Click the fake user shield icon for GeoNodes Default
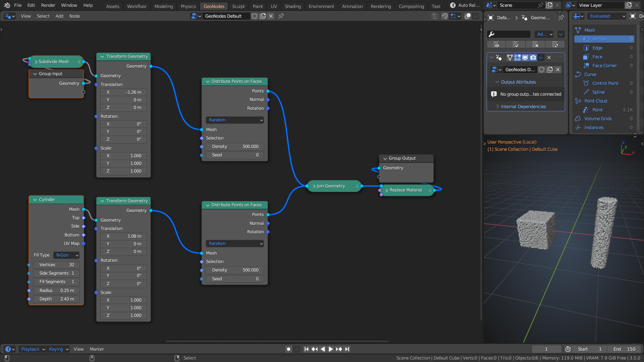 [x=254, y=16]
